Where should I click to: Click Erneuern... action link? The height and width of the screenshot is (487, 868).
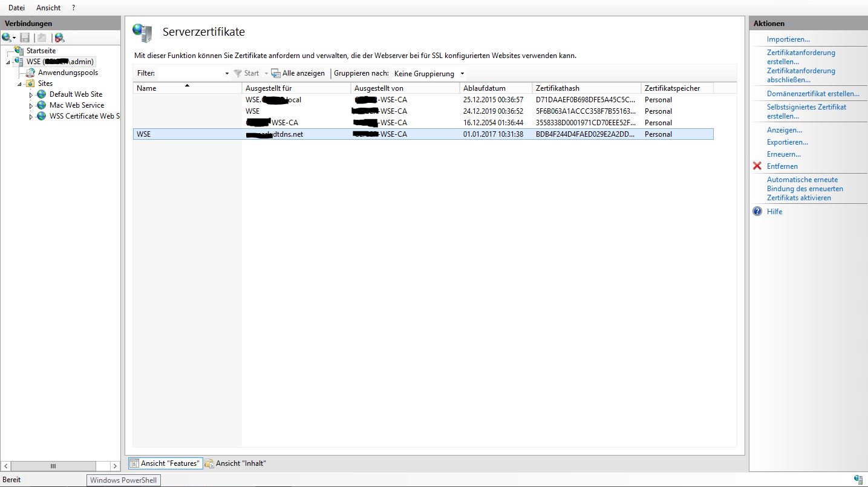point(784,154)
